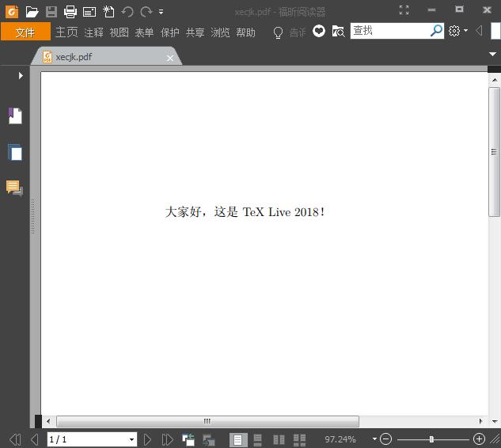Open the comments panel
Screen dimensions: 501x448
click(14, 188)
